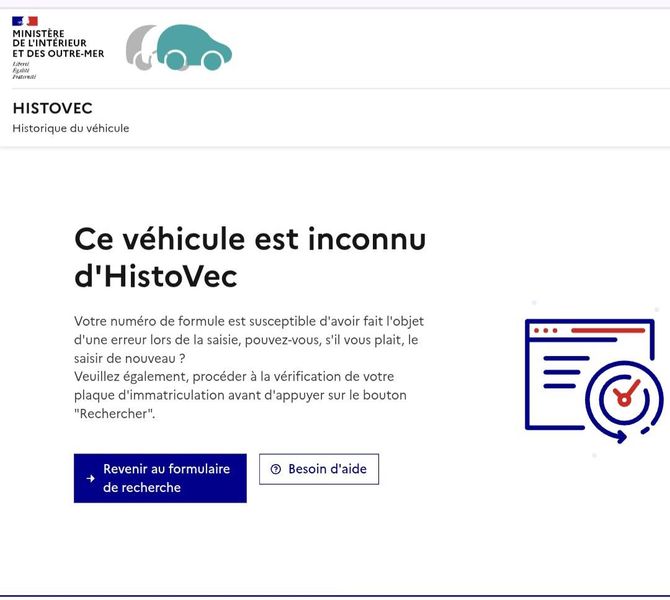670x600 pixels.
Task: Open the Besoin d'aide help button
Action: point(319,469)
